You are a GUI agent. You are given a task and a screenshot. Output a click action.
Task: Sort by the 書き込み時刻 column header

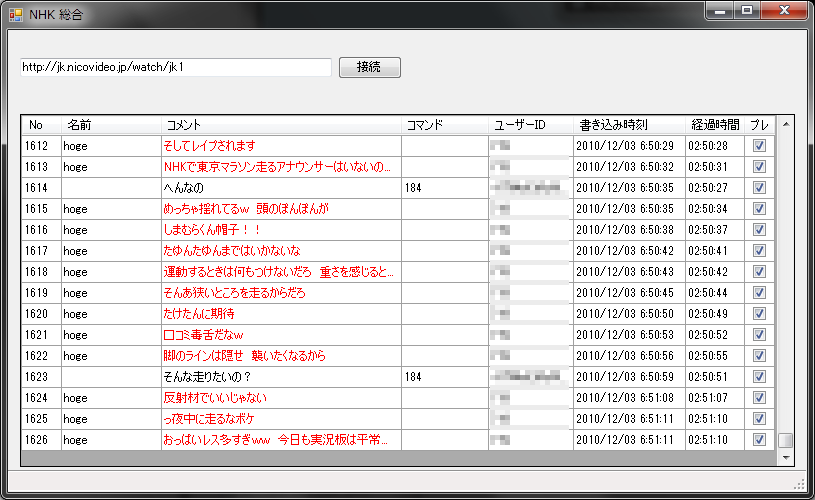629,125
